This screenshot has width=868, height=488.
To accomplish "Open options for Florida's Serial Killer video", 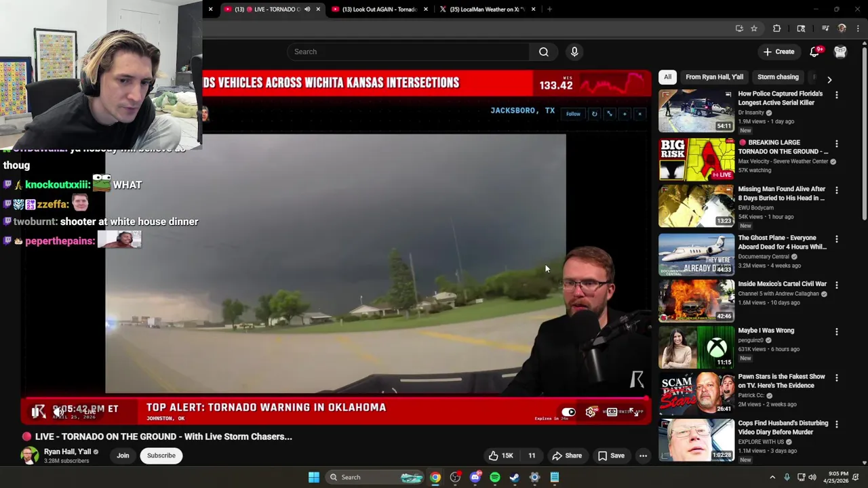I will click(836, 95).
